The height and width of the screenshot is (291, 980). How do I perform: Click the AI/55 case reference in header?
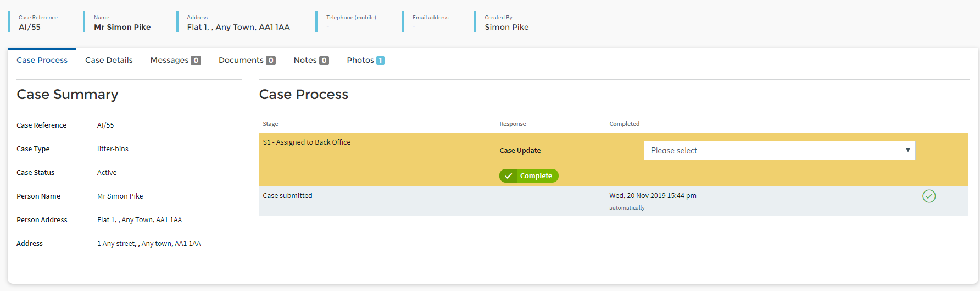(x=30, y=27)
